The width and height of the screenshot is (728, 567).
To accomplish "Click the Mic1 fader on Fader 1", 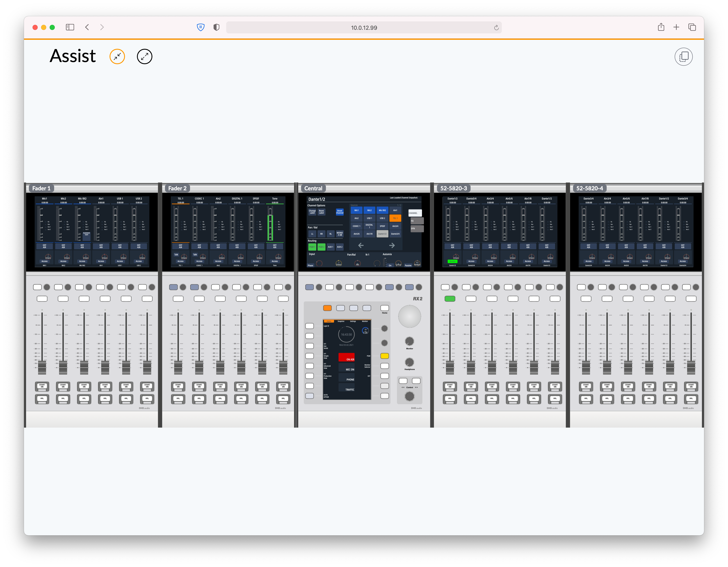I will pyautogui.click(x=42, y=368).
